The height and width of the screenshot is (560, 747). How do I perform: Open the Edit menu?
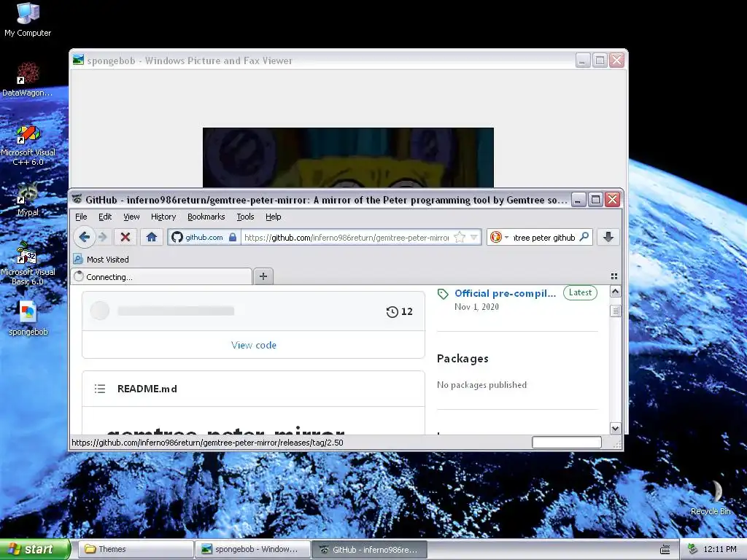105,217
